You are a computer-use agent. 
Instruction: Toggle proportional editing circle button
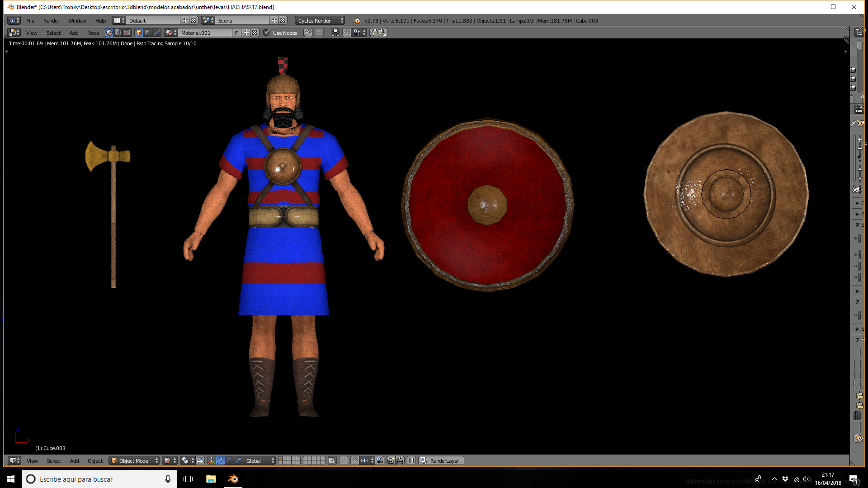tap(344, 460)
